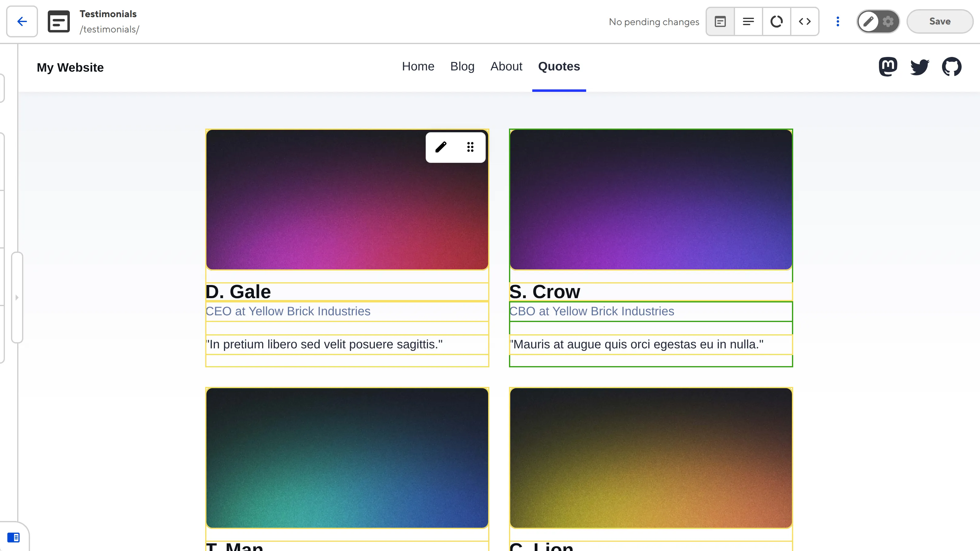Click the Twitter icon in the site header

pos(920,66)
